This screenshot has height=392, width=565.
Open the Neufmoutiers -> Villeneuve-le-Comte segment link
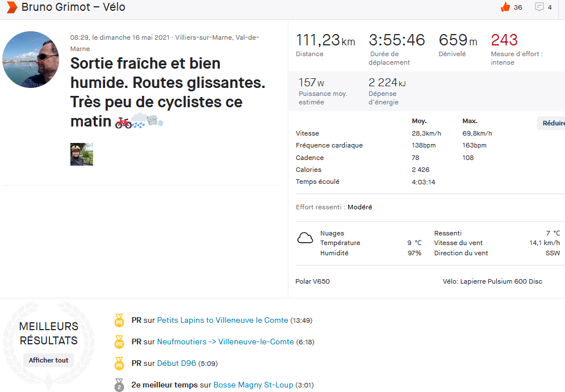tap(225, 342)
